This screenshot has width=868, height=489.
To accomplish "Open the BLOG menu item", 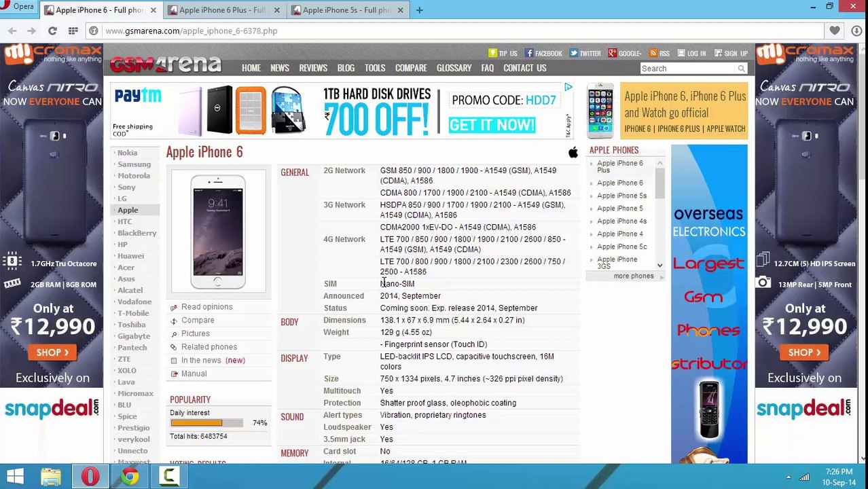I will 346,68.
